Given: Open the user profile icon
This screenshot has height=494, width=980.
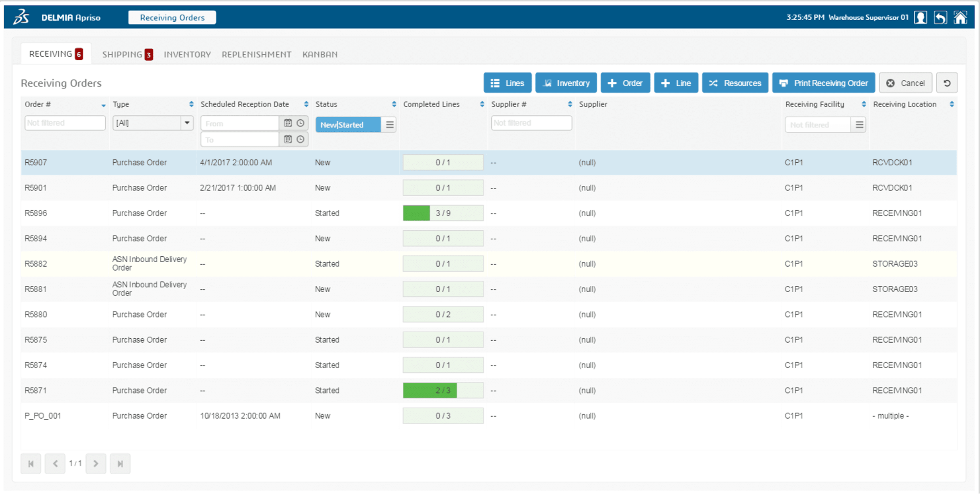Looking at the screenshot, I should click(x=921, y=18).
